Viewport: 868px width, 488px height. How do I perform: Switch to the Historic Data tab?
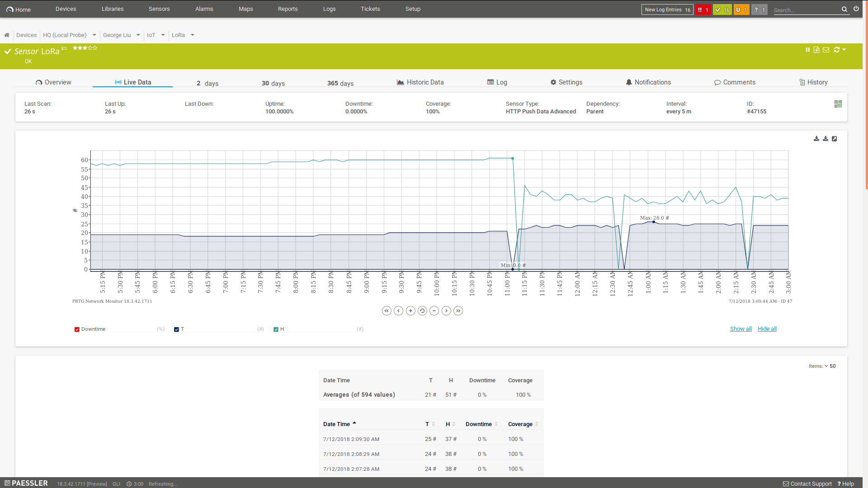coord(420,82)
